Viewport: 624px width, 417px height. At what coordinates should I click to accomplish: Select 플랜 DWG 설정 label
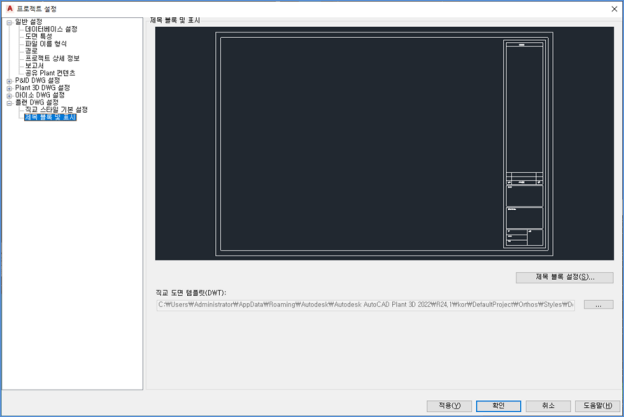[x=37, y=103]
